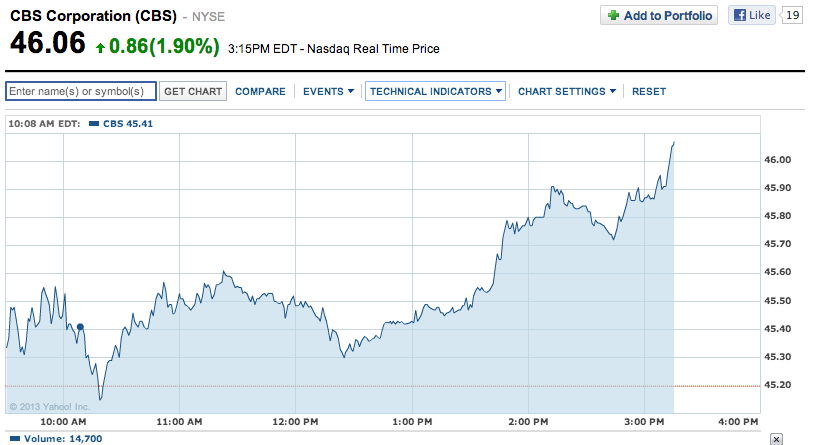Click the Facebook Like button
Viewport: 825px width, 445px height.
(752, 15)
